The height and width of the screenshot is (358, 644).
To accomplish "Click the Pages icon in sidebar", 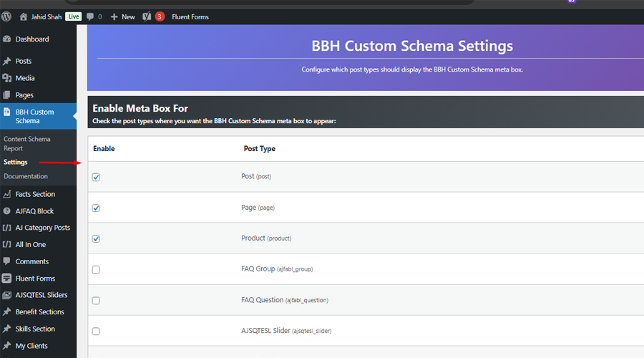I will pos(7,95).
